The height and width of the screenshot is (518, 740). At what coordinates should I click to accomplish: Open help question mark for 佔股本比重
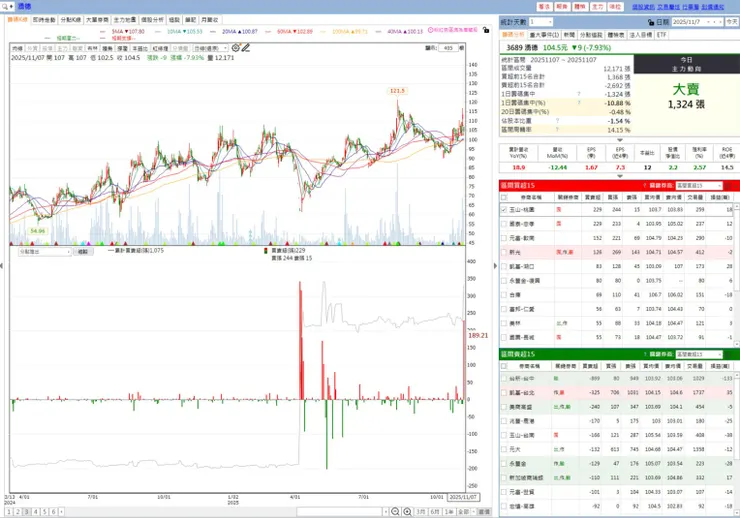[557, 121]
